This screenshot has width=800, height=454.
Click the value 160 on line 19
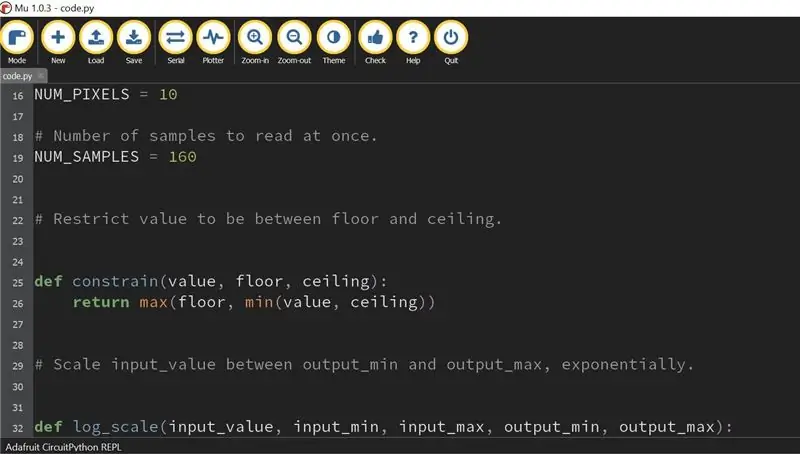182,157
